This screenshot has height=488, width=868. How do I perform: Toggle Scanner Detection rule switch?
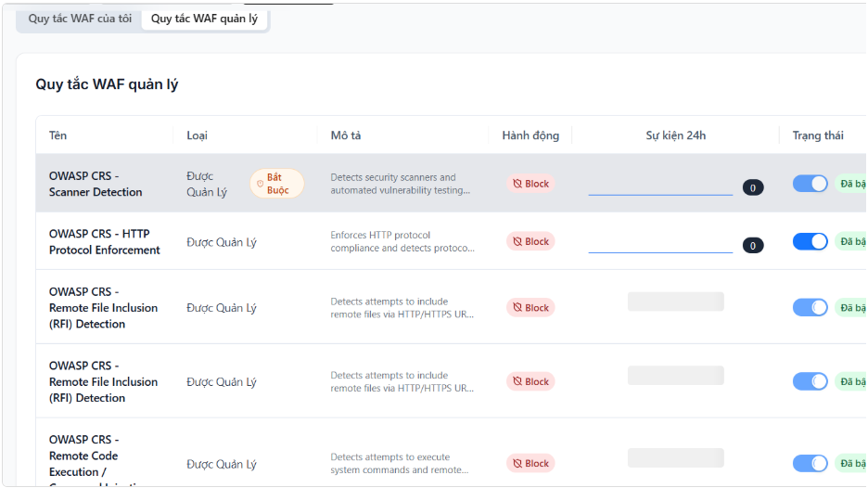(810, 184)
